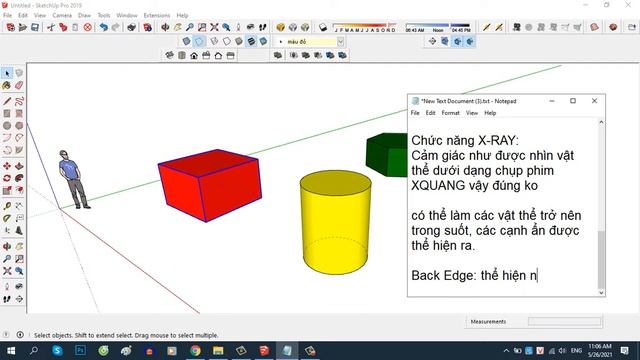This screenshot has width=640, height=360.
Task: Click the Measurements input box
Action: tap(564, 322)
